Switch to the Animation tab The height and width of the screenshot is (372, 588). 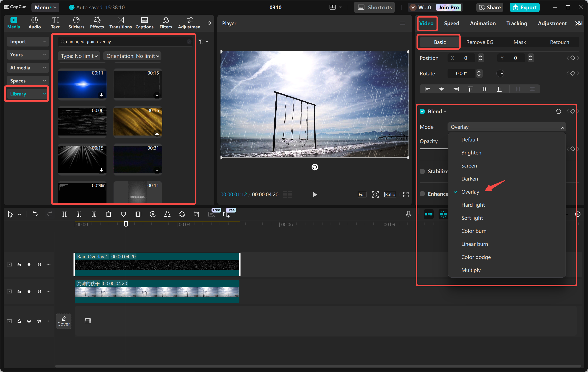pos(482,23)
